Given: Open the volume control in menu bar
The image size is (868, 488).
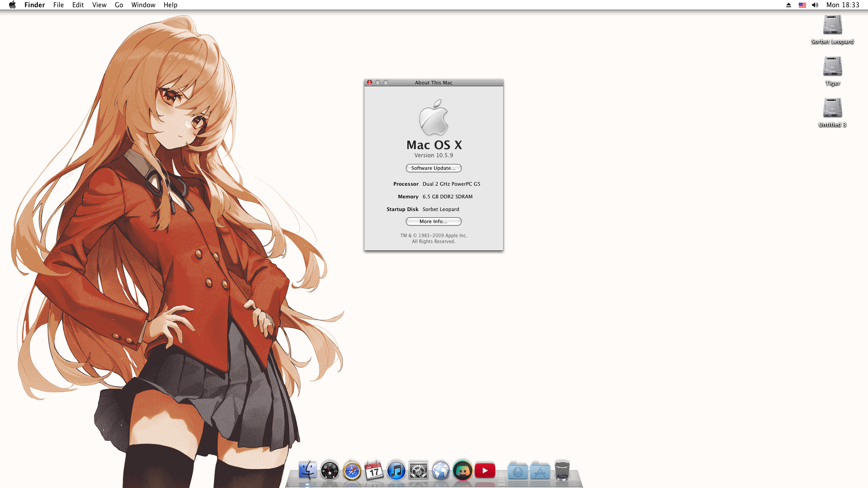Looking at the screenshot, I should (815, 5).
